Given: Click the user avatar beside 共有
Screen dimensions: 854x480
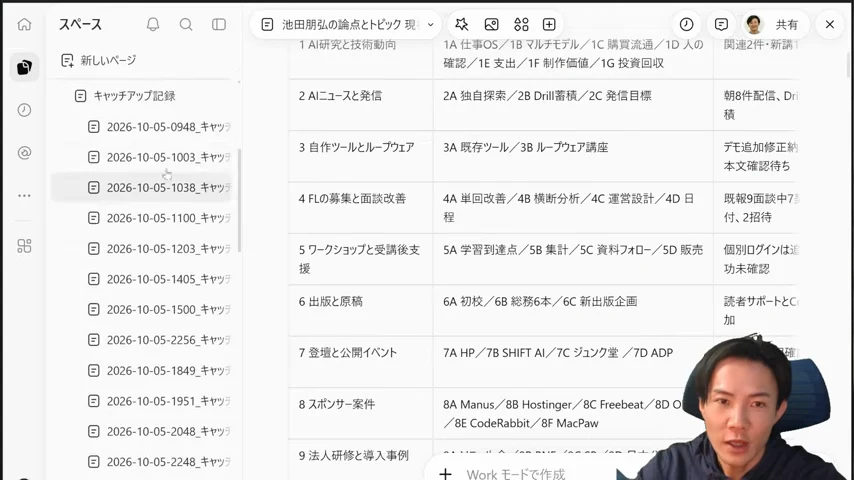Looking at the screenshot, I should point(754,25).
